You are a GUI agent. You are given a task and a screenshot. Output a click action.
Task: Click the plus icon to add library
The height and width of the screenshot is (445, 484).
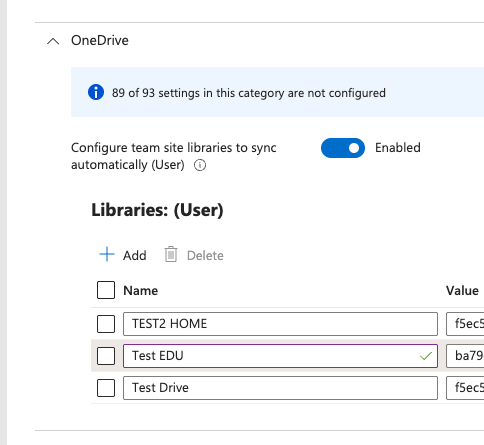[x=107, y=254]
